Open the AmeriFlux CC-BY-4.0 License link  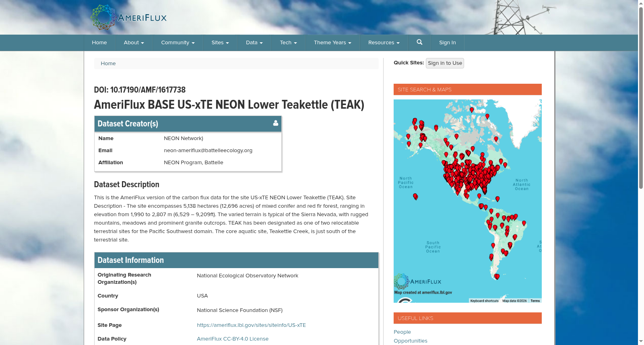[233, 339]
